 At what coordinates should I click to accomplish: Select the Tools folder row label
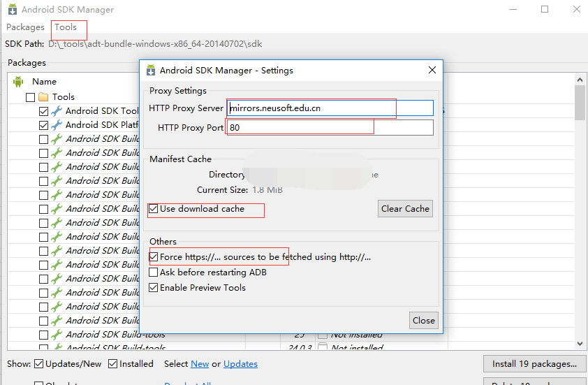(64, 97)
